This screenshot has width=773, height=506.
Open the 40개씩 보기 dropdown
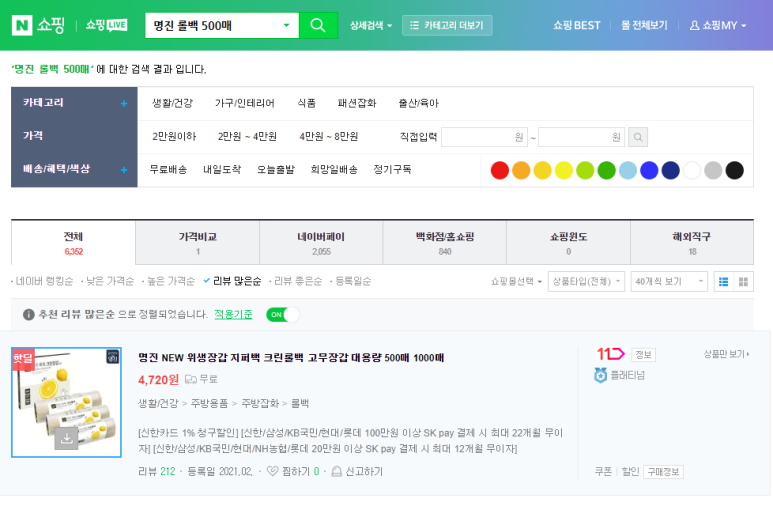coord(669,282)
